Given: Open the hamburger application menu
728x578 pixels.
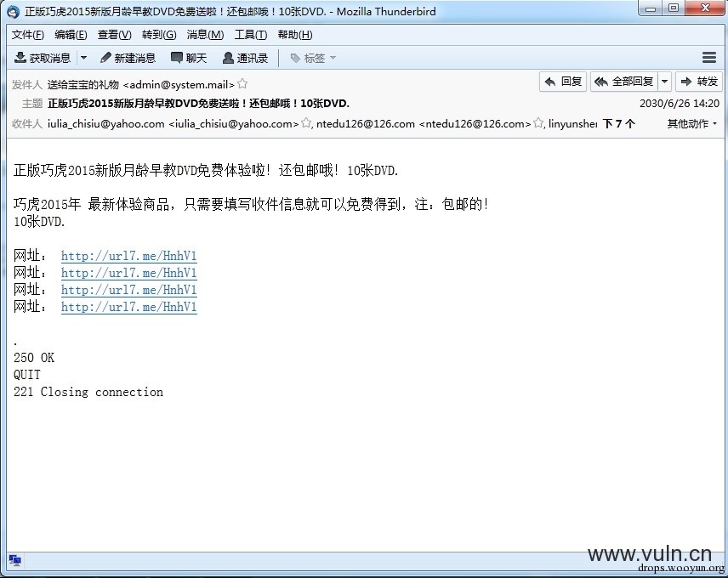Looking at the screenshot, I should tap(709, 58).
